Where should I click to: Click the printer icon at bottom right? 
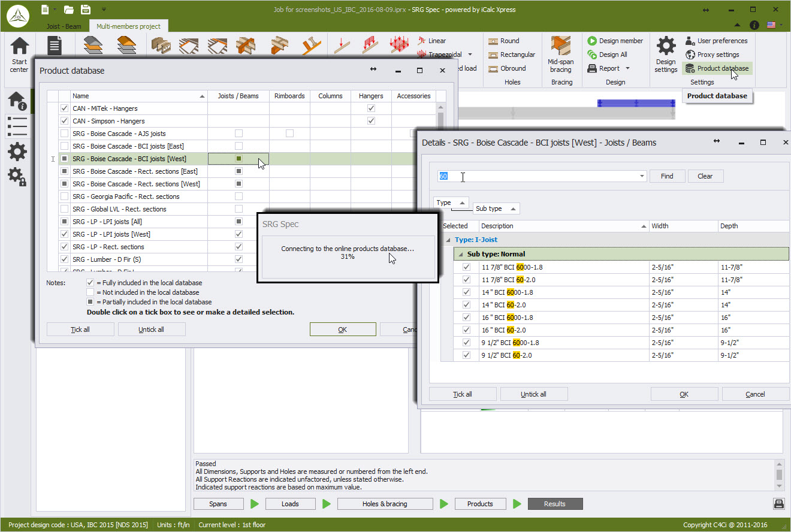[x=778, y=504]
